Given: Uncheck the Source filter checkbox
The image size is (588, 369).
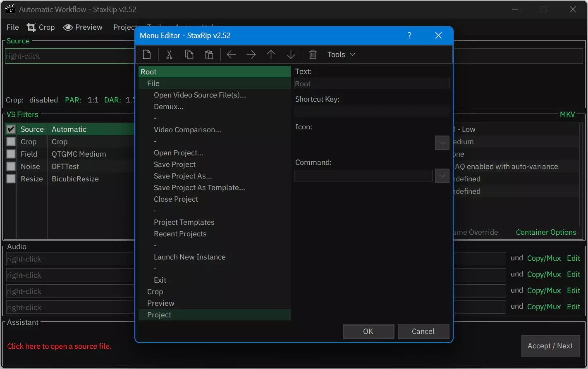Looking at the screenshot, I should coord(11,129).
